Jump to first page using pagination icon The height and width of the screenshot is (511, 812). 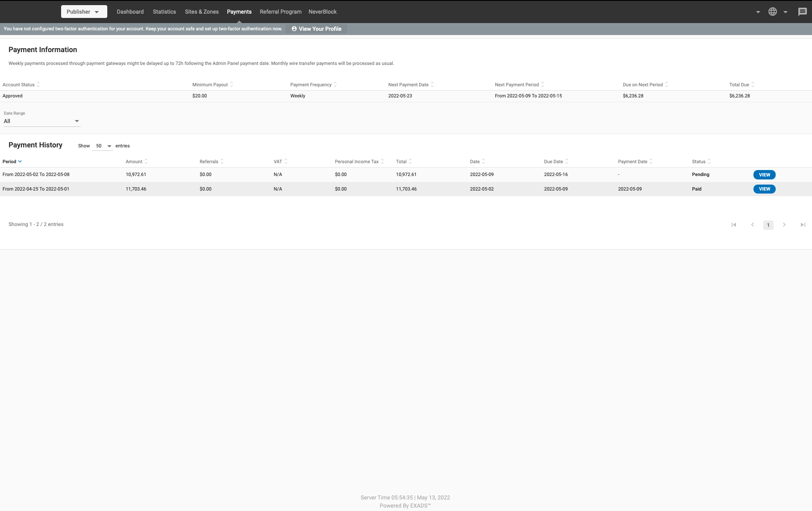734,224
